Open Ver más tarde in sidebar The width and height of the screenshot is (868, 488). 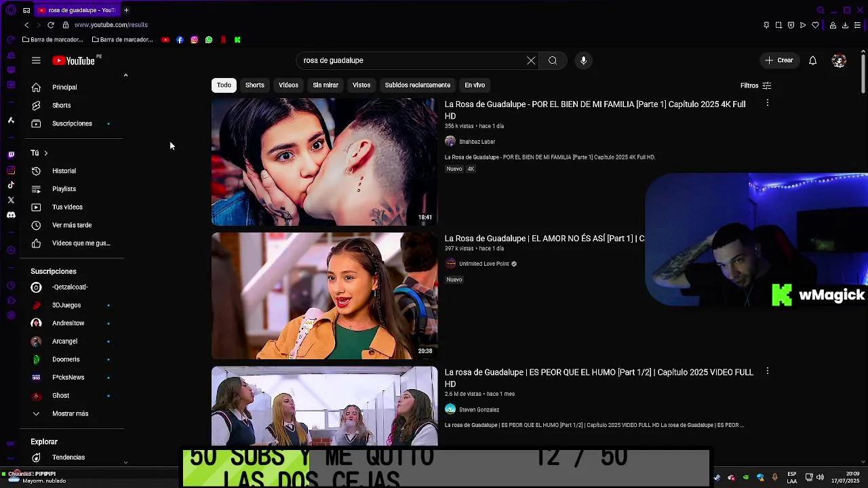pos(71,225)
